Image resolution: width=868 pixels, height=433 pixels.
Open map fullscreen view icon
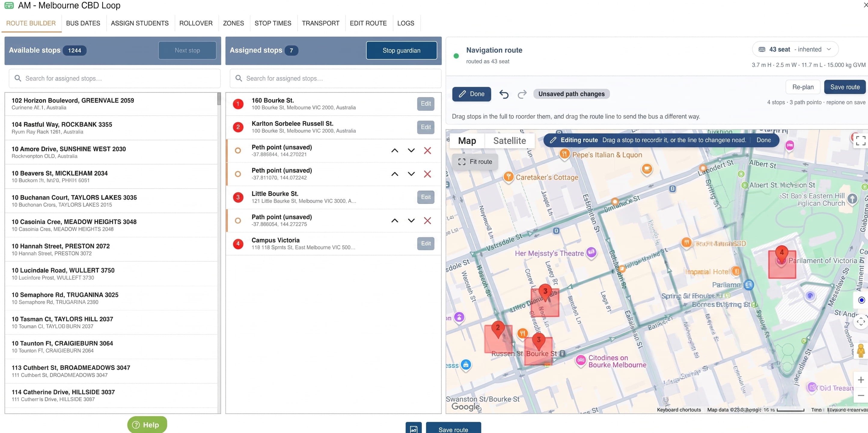(x=860, y=141)
